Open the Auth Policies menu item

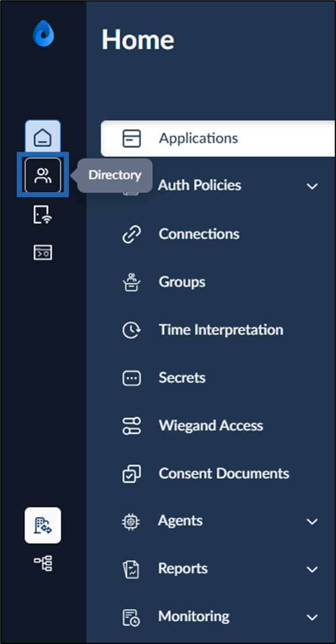point(199,186)
